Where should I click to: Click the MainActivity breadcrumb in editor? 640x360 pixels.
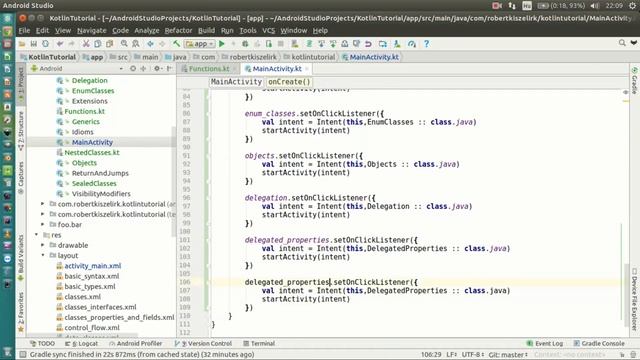[x=236, y=82]
